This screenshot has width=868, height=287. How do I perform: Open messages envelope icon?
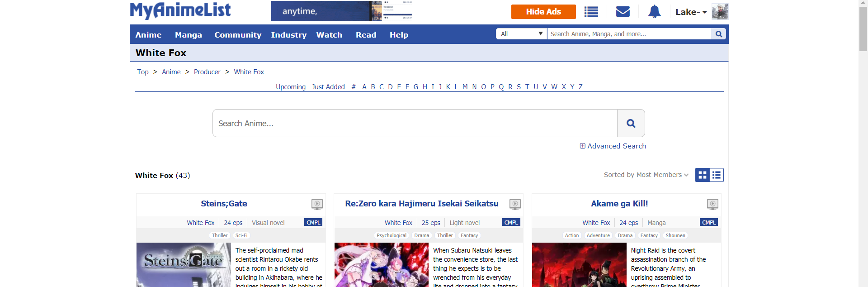(623, 12)
